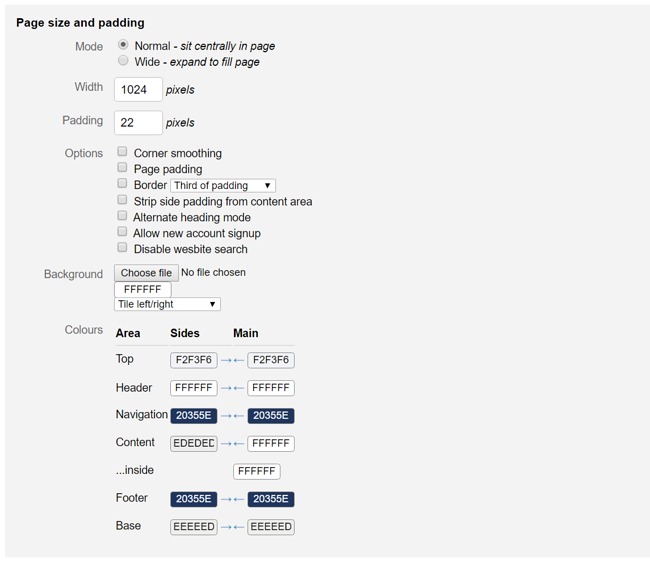The image size is (650, 567).
Task: Click the Footer row copy-left arrow icon
Action: coord(239,499)
